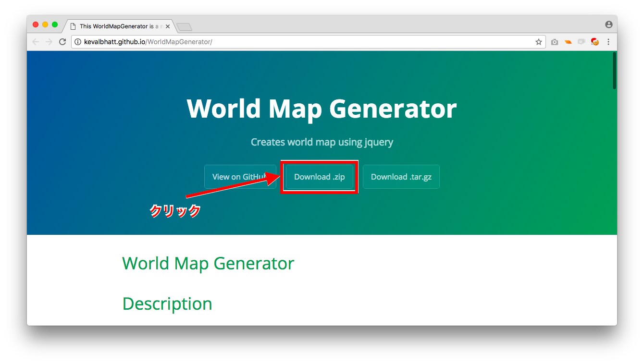644x364 pixels.
Task: View site info via the circled i icon
Action: [78, 42]
